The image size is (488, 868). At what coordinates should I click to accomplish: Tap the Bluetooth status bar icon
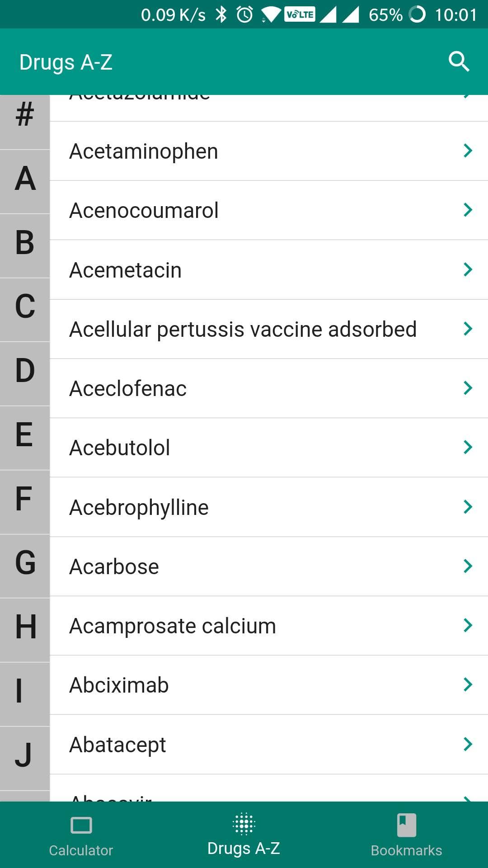pos(221,14)
